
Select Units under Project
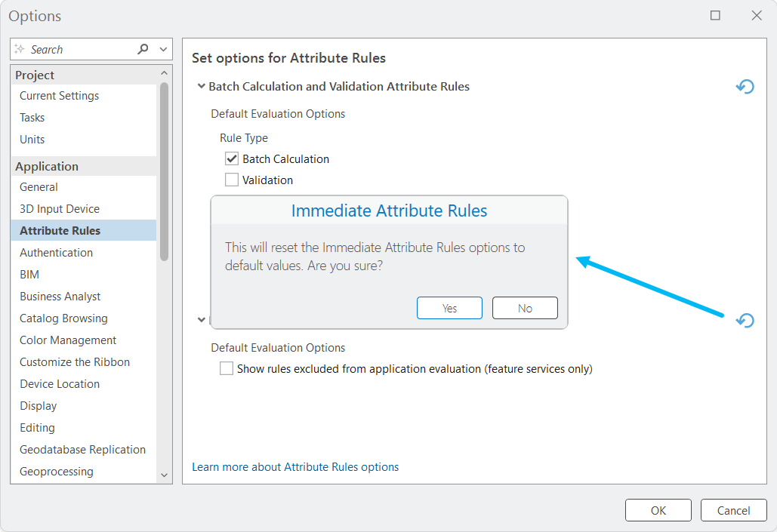click(x=32, y=139)
